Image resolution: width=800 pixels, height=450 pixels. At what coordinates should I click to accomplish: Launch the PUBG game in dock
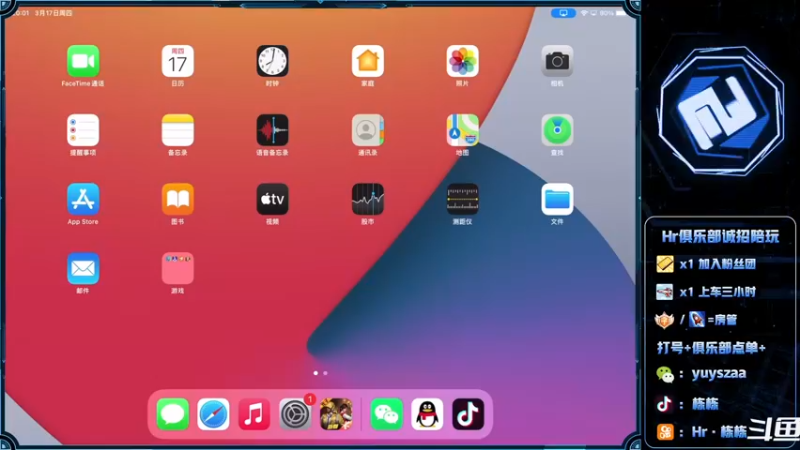tap(336, 414)
